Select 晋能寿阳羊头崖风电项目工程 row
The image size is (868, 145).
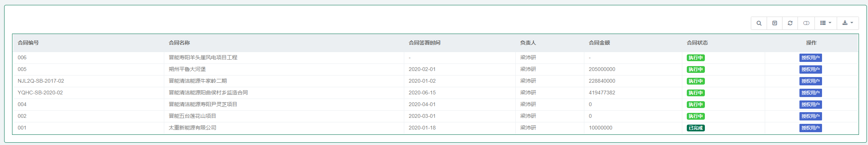436,58
